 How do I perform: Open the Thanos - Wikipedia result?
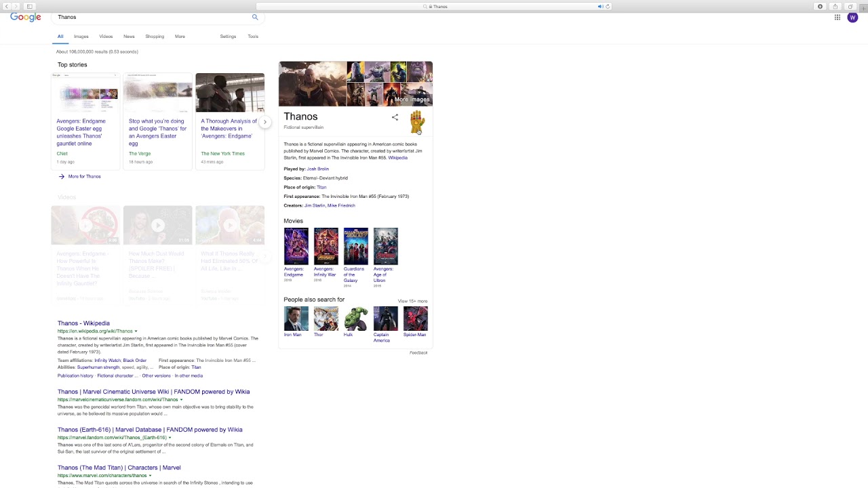coord(83,323)
